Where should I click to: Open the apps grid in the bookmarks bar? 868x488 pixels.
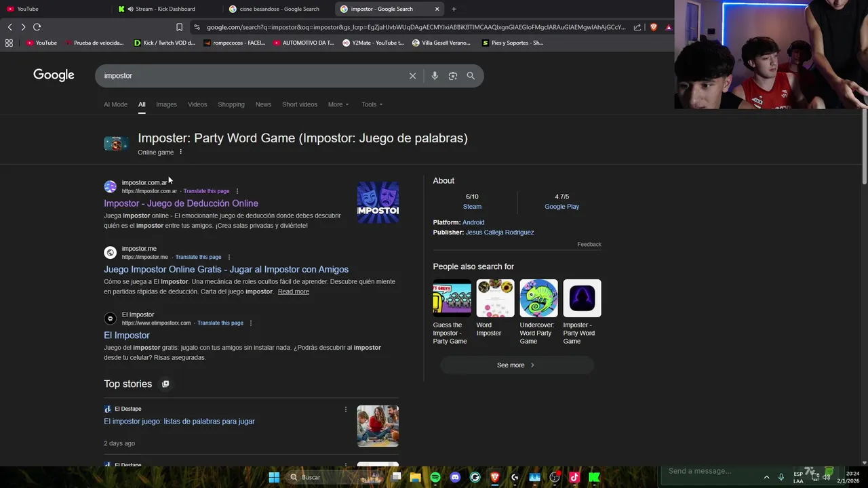tap(9, 43)
